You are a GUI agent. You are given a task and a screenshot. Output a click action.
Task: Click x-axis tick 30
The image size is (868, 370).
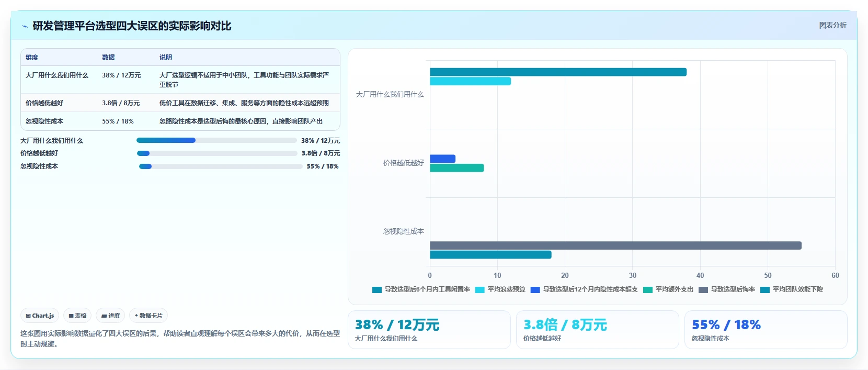click(x=633, y=275)
